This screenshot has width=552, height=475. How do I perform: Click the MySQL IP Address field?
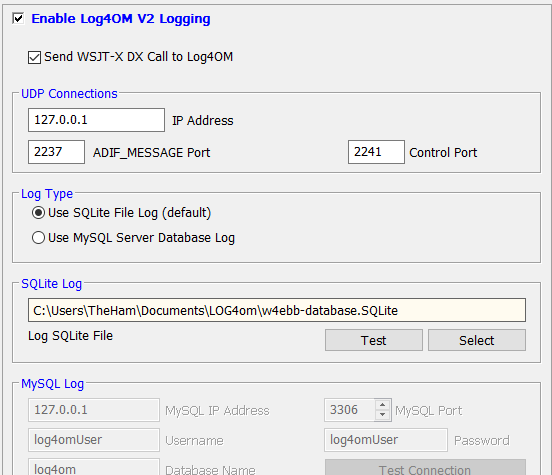click(x=94, y=410)
